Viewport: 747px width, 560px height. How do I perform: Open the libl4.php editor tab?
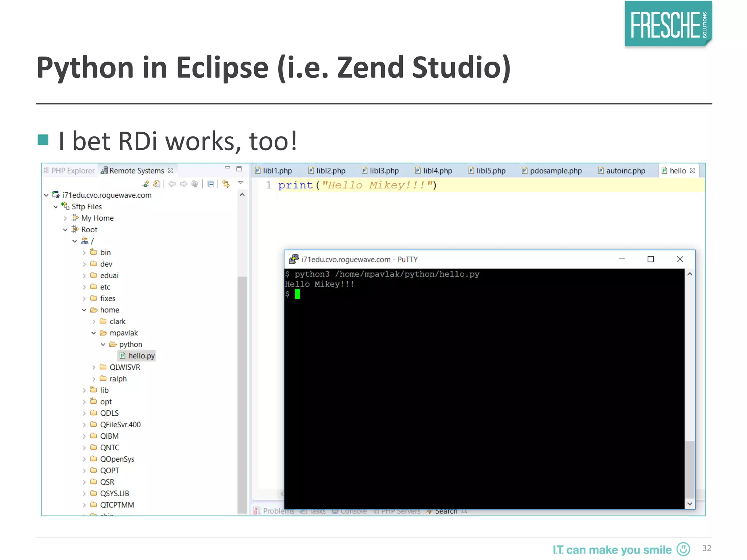(434, 171)
